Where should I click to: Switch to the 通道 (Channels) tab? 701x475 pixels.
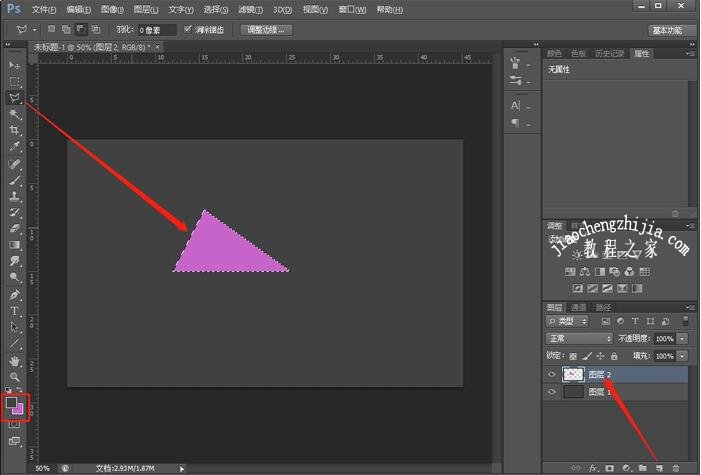[x=580, y=307]
